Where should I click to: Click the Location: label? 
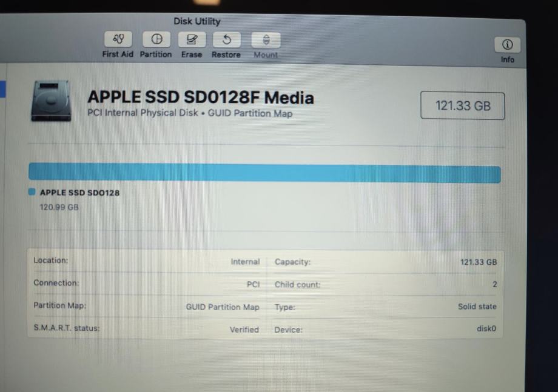pyautogui.click(x=50, y=260)
